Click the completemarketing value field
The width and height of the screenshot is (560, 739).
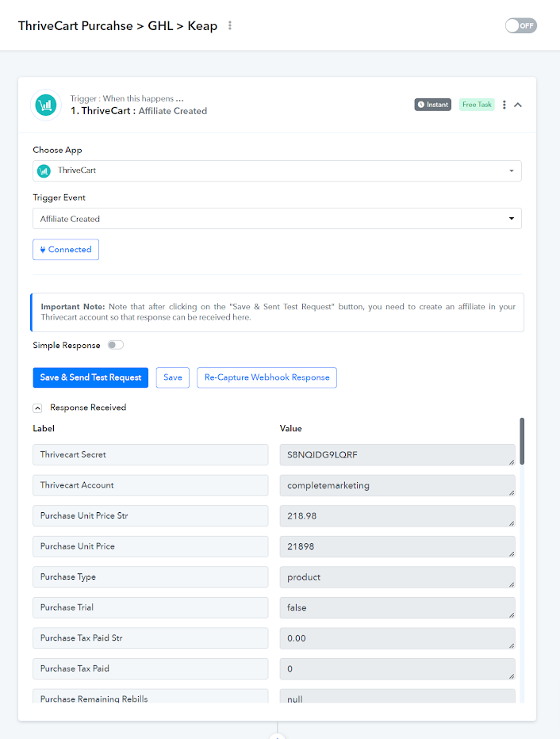coord(397,485)
